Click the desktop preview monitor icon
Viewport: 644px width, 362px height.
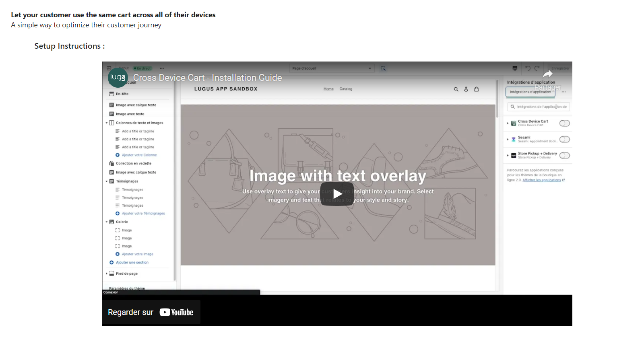(x=515, y=68)
